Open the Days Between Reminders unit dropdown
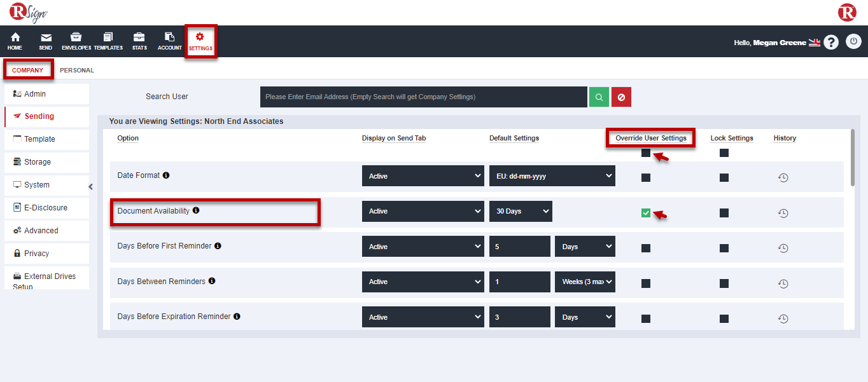868x382 pixels. point(584,282)
